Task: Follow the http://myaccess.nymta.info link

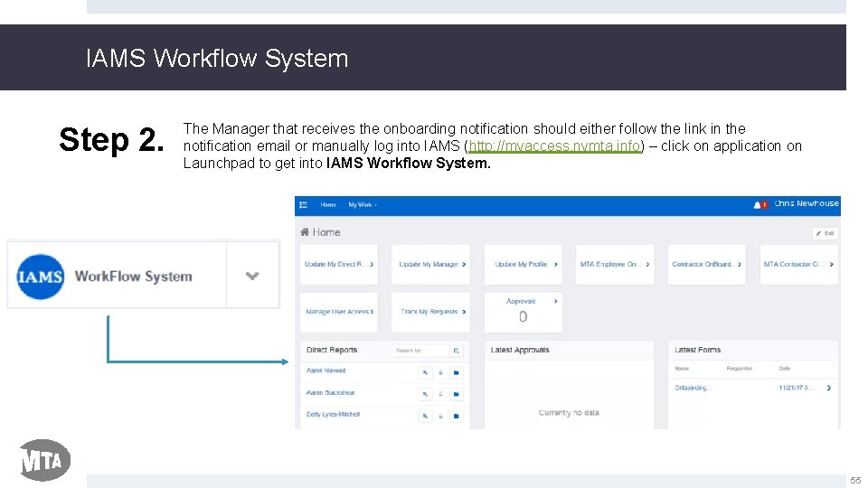Action: (x=554, y=146)
